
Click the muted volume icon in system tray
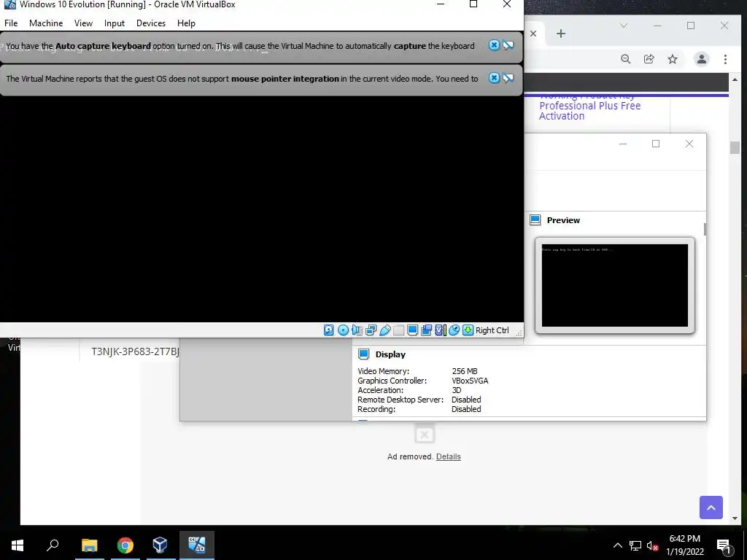pos(652,545)
